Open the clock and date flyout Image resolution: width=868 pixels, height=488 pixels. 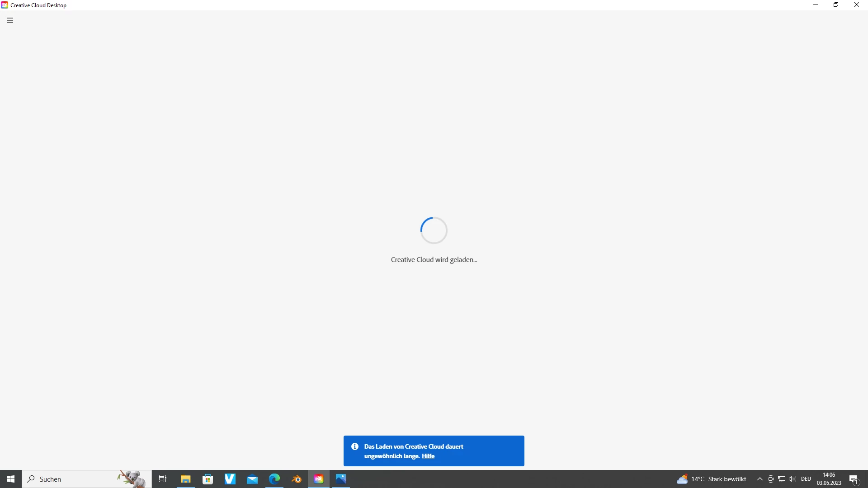pyautogui.click(x=829, y=479)
